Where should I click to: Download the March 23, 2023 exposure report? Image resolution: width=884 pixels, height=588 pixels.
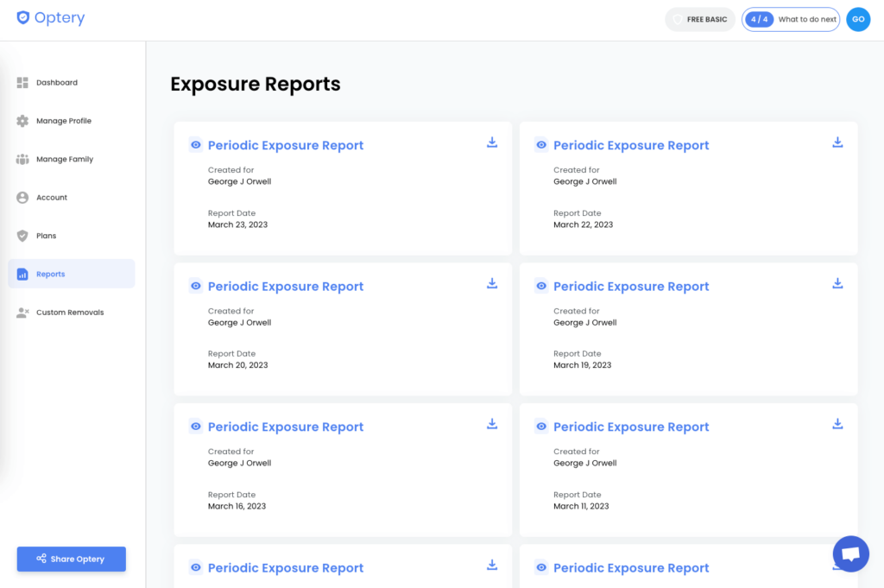[492, 142]
